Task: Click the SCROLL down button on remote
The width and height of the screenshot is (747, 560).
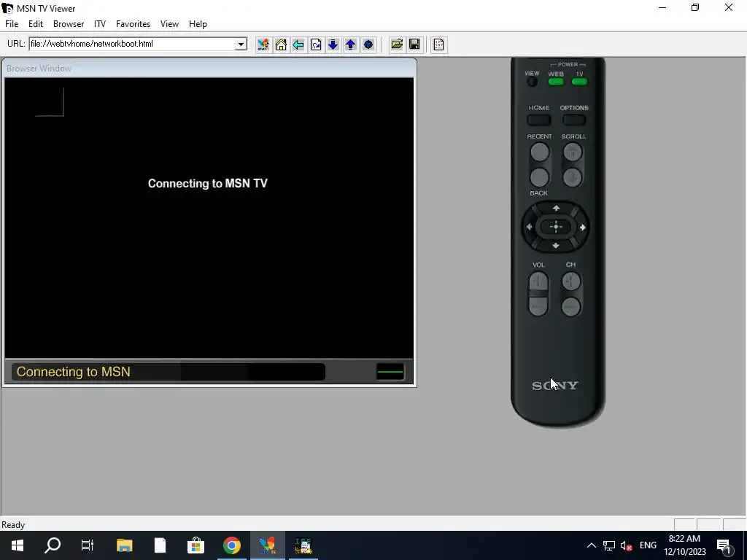Action: coord(572,177)
